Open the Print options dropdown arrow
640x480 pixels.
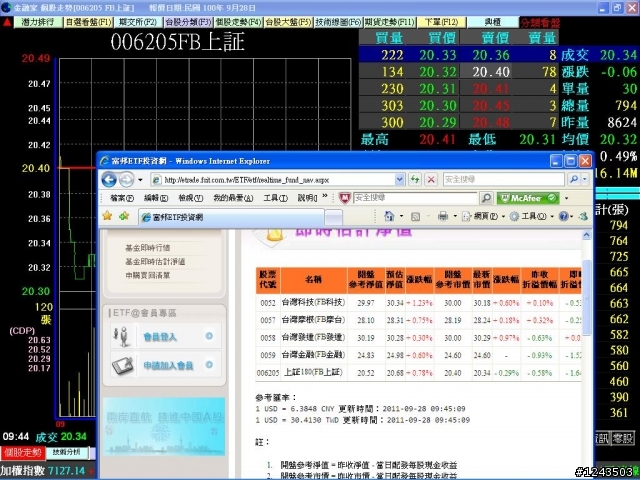[455, 216]
